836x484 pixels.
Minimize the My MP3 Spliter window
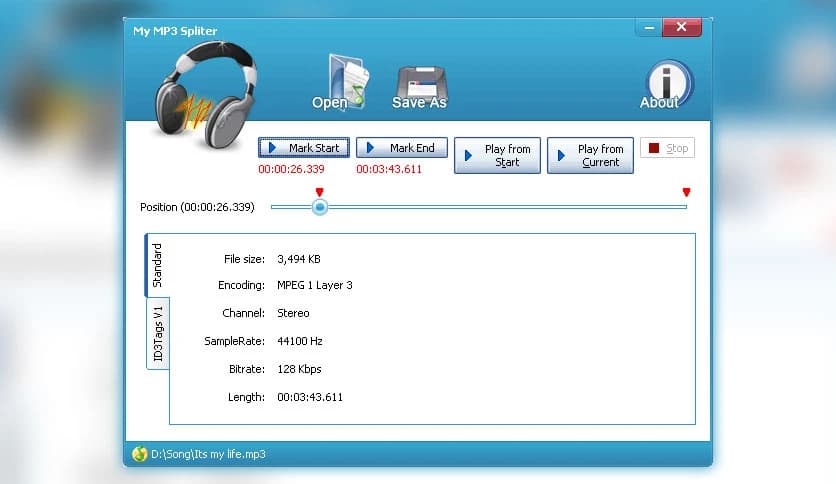[649, 27]
